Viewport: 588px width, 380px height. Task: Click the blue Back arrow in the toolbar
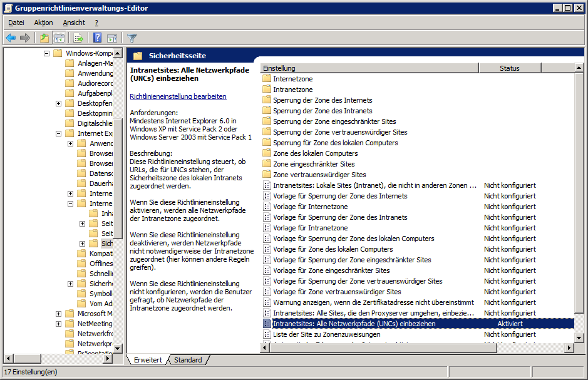(11, 38)
